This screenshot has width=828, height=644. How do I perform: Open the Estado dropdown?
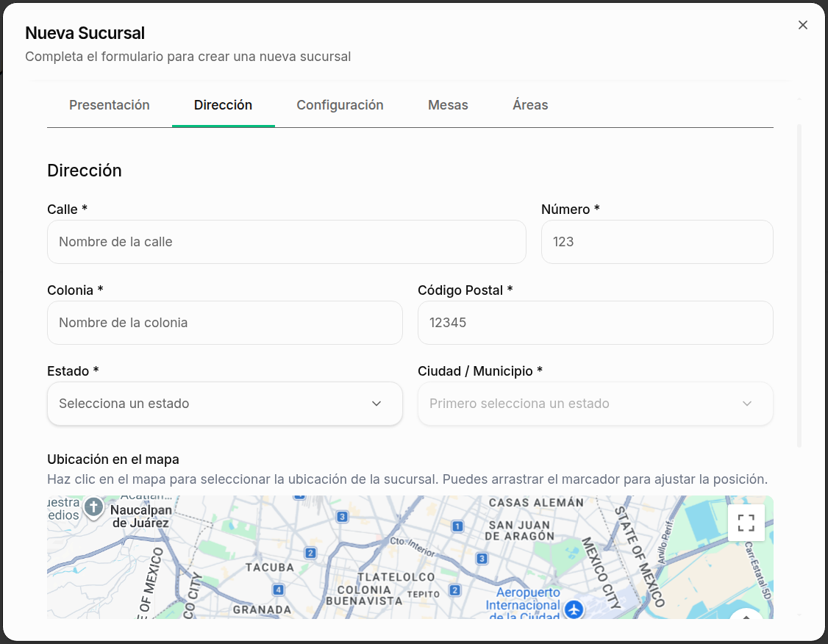(x=224, y=404)
